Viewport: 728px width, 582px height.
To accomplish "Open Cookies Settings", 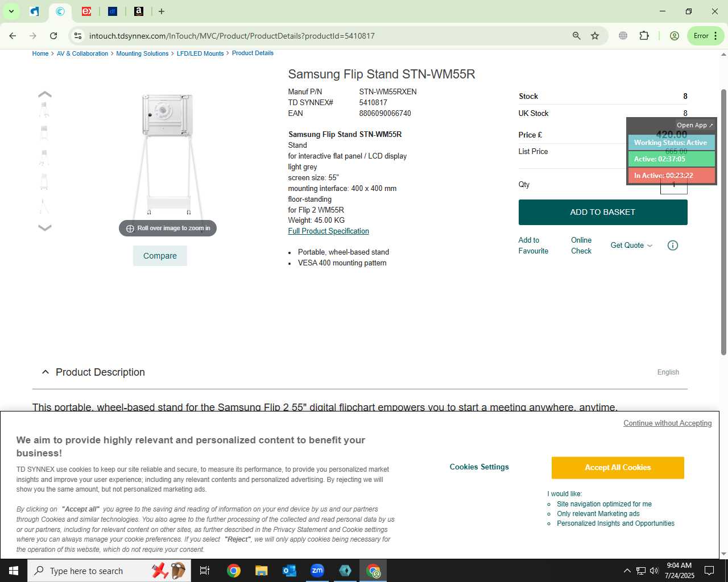I will [x=479, y=467].
